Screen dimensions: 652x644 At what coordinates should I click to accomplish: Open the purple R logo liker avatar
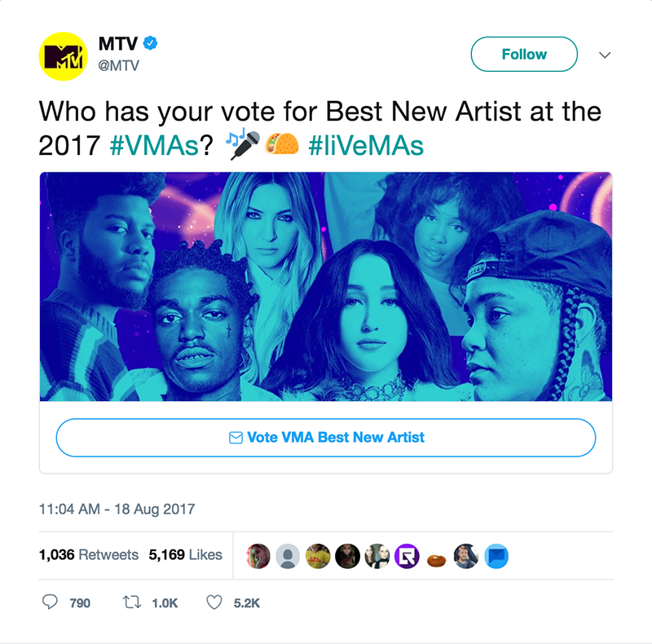[407, 556]
